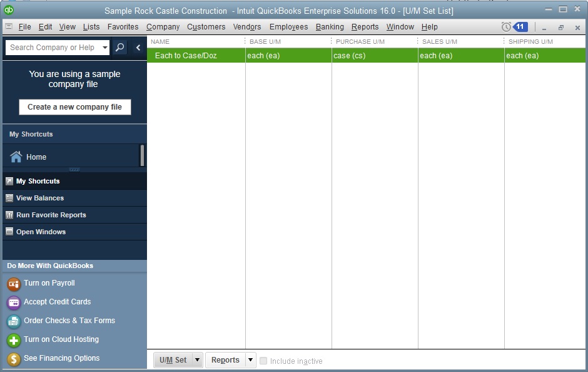
Task: Restore the inner U/M Set List window
Action: click(561, 28)
